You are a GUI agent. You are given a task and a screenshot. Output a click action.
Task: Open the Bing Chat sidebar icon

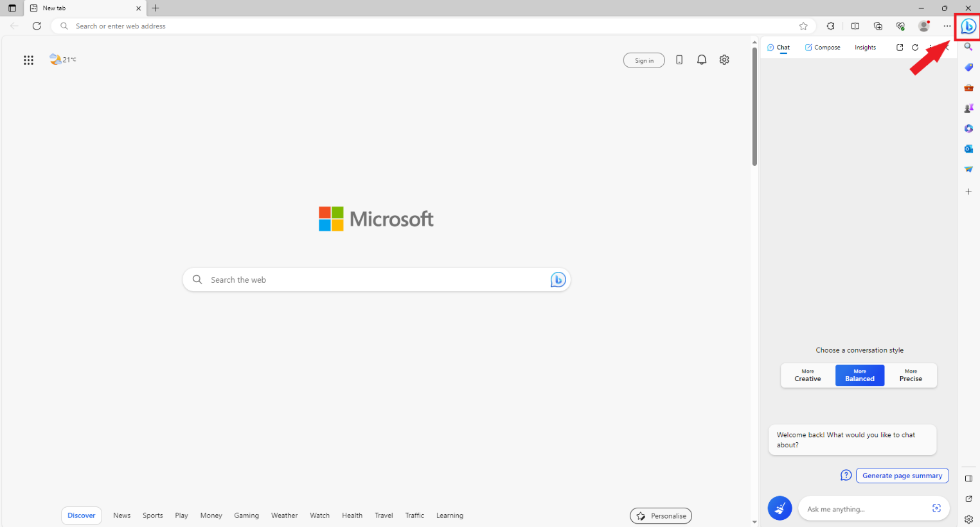[968, 26]
